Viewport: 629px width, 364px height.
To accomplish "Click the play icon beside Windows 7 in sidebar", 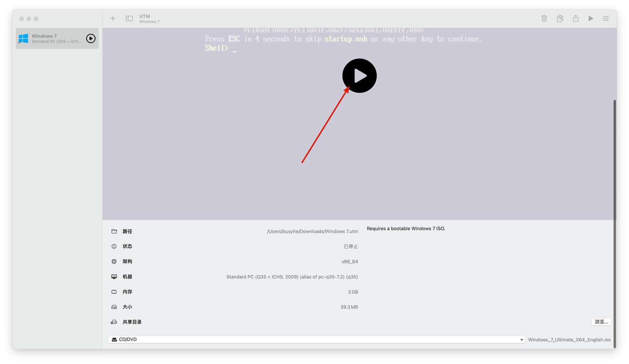I will tap(91, 39).
